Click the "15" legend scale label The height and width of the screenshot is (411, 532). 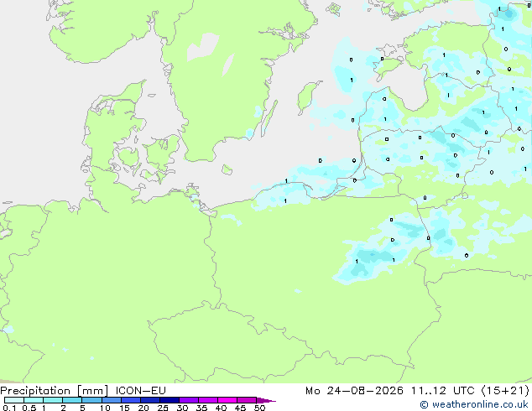pyautogui.click(x=124, y=408)
